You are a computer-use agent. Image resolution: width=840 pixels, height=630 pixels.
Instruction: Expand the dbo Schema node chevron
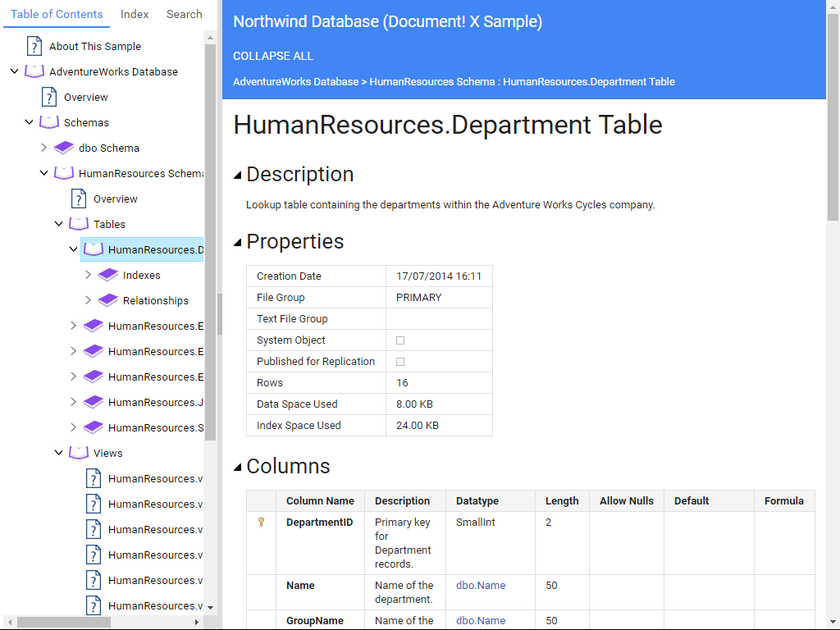click(44, 148)
